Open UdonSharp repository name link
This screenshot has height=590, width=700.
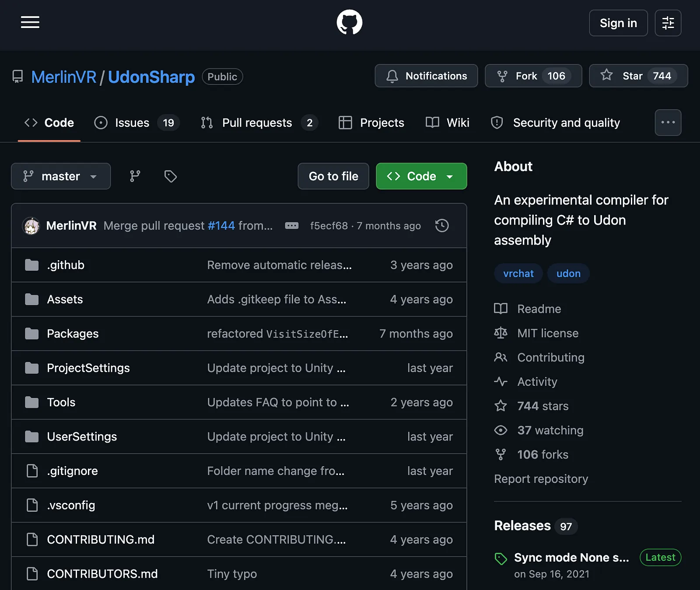151,77
